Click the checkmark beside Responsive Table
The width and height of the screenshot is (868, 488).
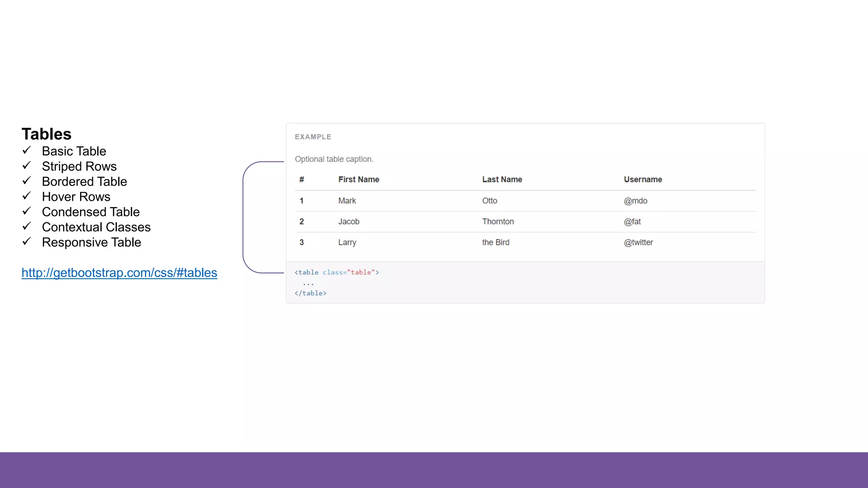(x=27, y=242)
